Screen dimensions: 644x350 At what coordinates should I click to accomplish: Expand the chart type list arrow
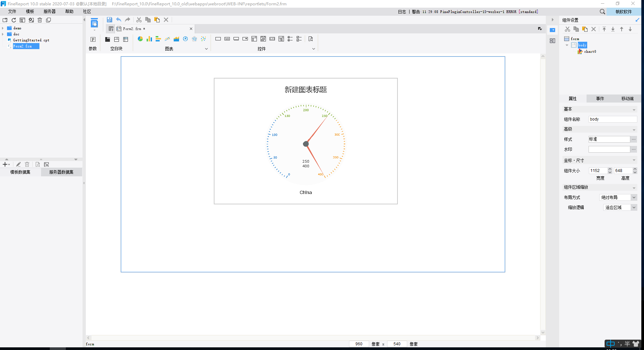[206, 49]
